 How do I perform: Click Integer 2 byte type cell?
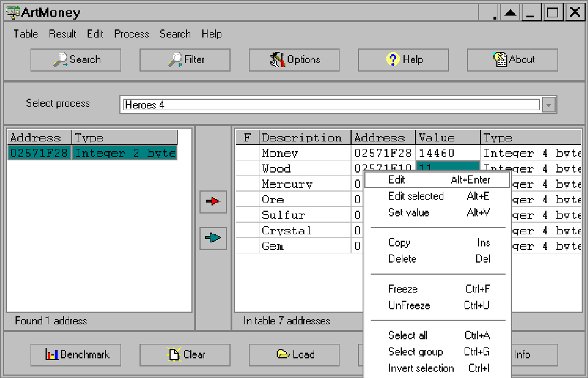click(125, 153)
